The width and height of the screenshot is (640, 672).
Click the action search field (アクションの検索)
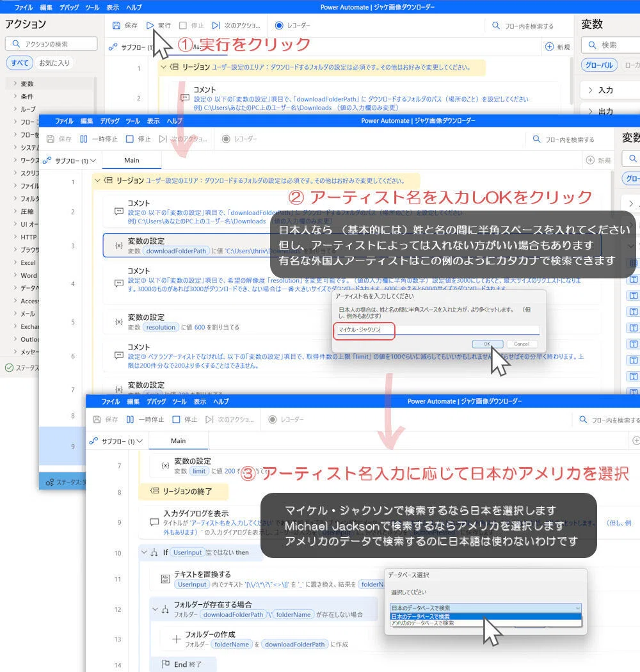click(x=51, y=44)
